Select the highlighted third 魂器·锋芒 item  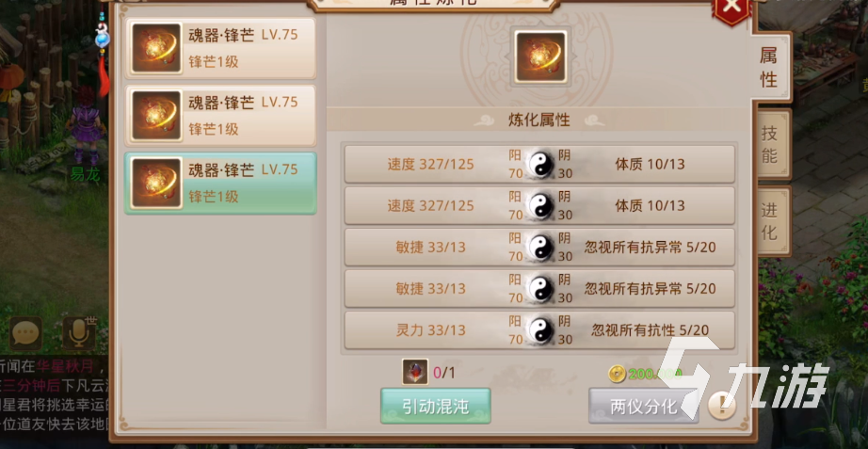click(x=220, y=184)
